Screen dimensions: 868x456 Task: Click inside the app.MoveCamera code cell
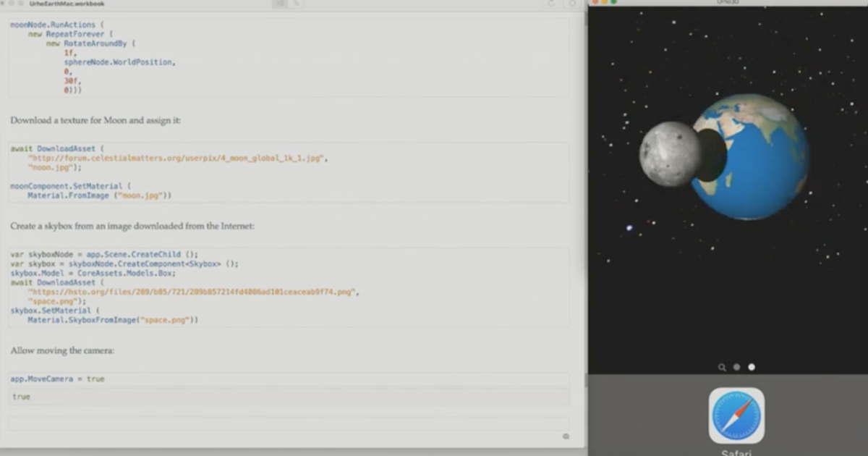click(58, 378)
